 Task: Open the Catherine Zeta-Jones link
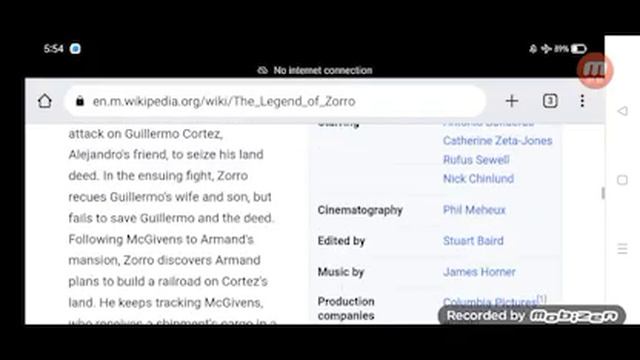(497, 141)
